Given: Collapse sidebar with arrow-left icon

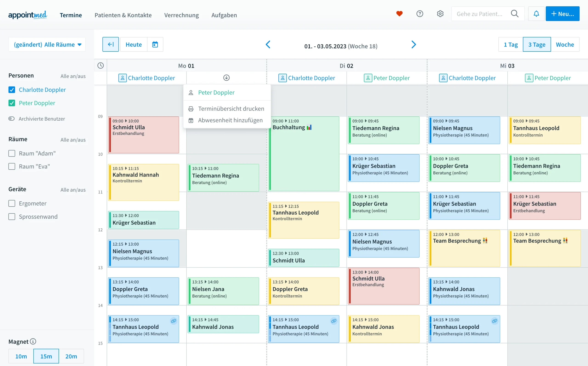Looking at the screenshot, I should [110, 44].
